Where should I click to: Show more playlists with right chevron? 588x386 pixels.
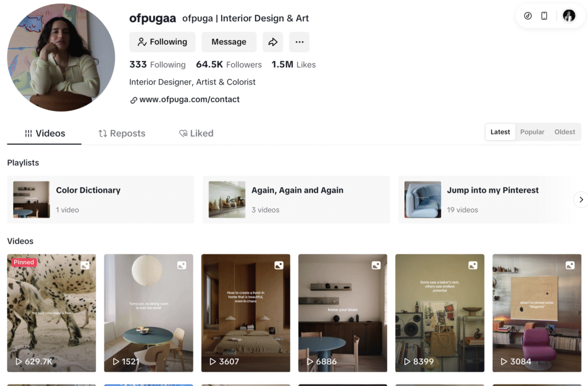pos(581,199)
